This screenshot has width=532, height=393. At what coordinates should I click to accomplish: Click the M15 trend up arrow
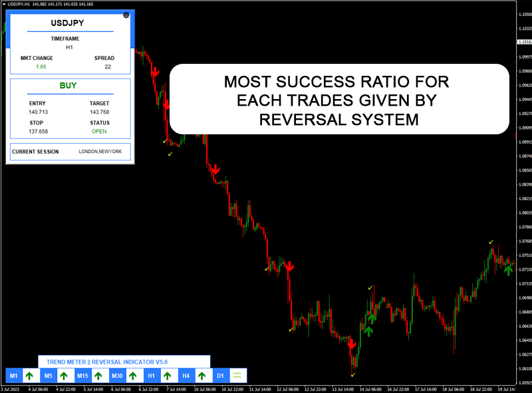(100, 376)
